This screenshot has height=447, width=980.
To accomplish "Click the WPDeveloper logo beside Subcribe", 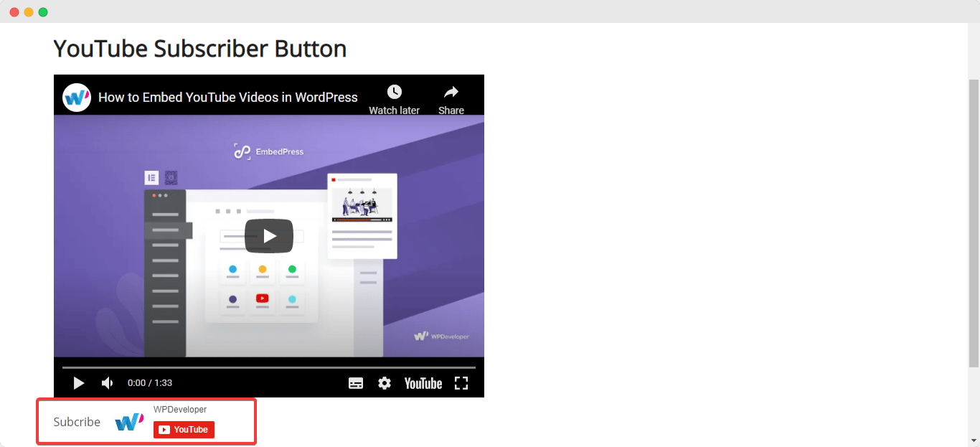I will (128, 422).
